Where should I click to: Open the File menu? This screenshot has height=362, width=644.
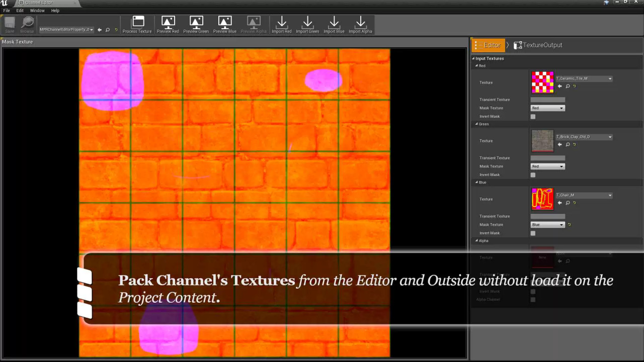(7, 11)
